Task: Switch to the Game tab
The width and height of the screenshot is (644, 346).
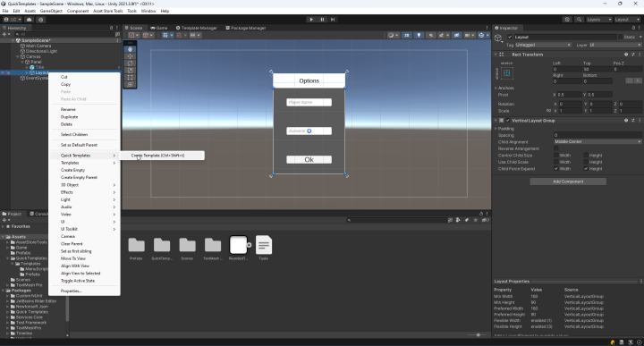Action: 159,28
